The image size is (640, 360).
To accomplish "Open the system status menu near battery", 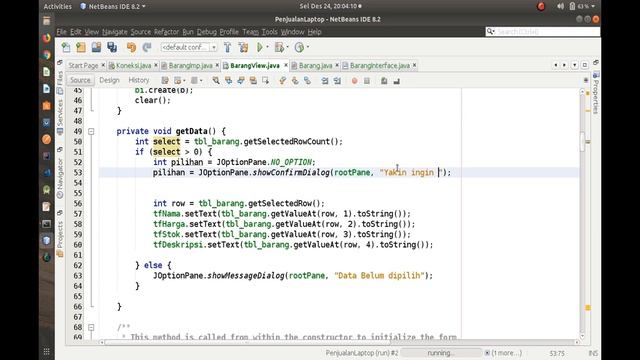I will pos(576,6).
